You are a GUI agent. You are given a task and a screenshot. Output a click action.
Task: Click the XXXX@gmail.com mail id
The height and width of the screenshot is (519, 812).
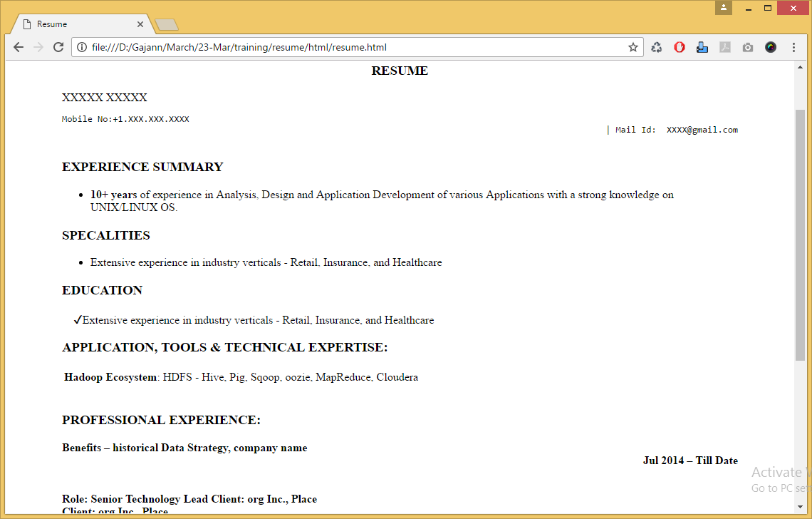point(702,130)
